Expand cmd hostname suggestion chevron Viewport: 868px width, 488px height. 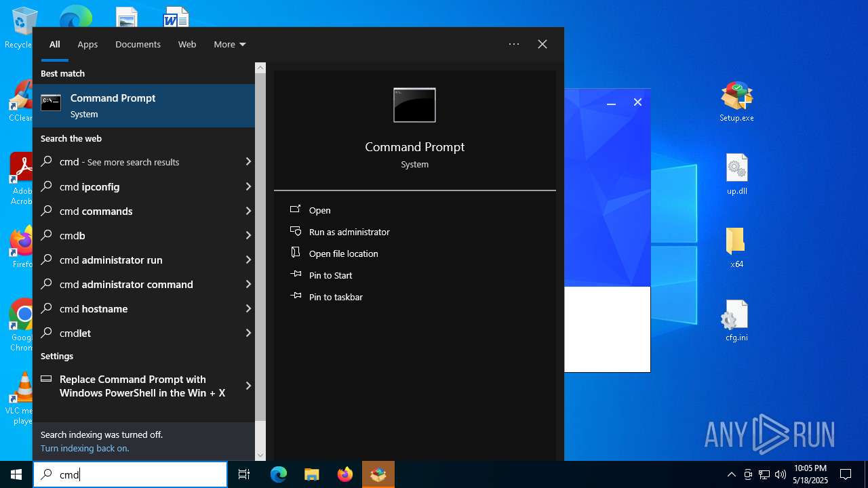pyautogui.click(x=248, y=308)
